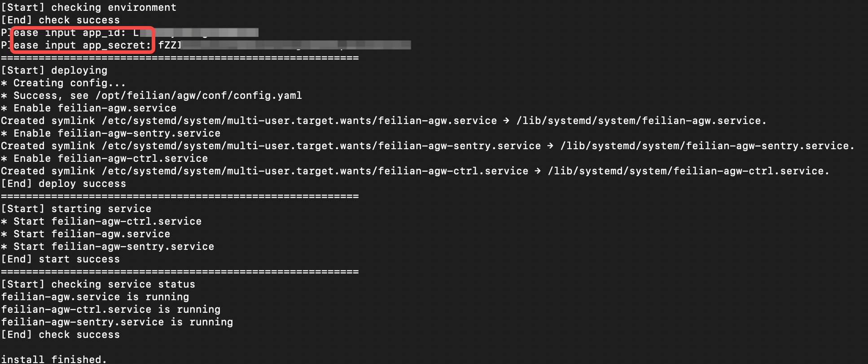
Task: Click the config.yaml path text
Action: 199,96
